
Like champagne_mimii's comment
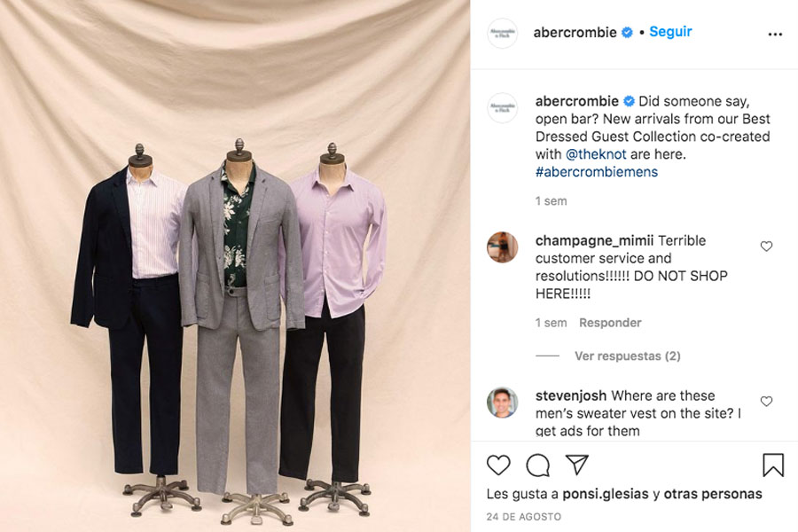[766, 246]
